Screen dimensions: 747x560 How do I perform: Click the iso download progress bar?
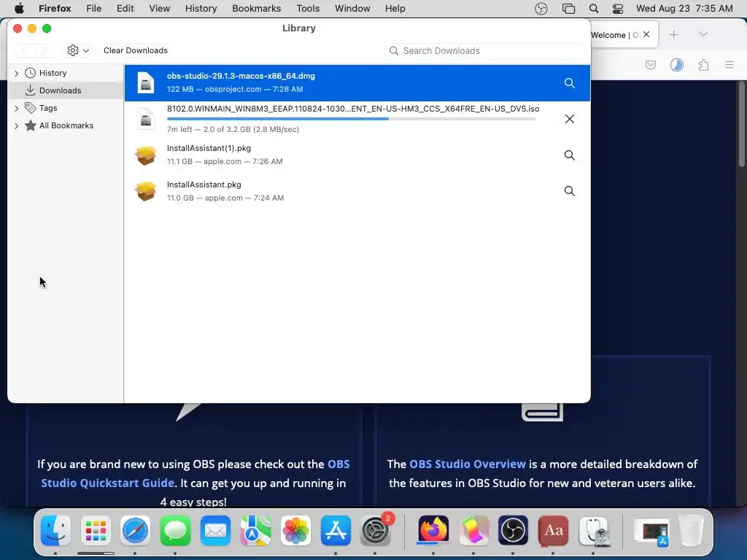[351, 119]
